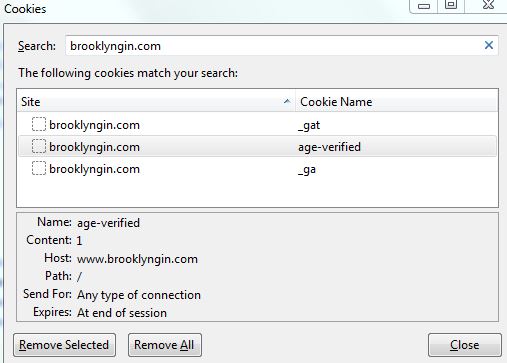Image resolution: width=507 pixels, height=363 pixels.
Task: Clear the search field with the X icon
Action: click(x=489, y=45)
